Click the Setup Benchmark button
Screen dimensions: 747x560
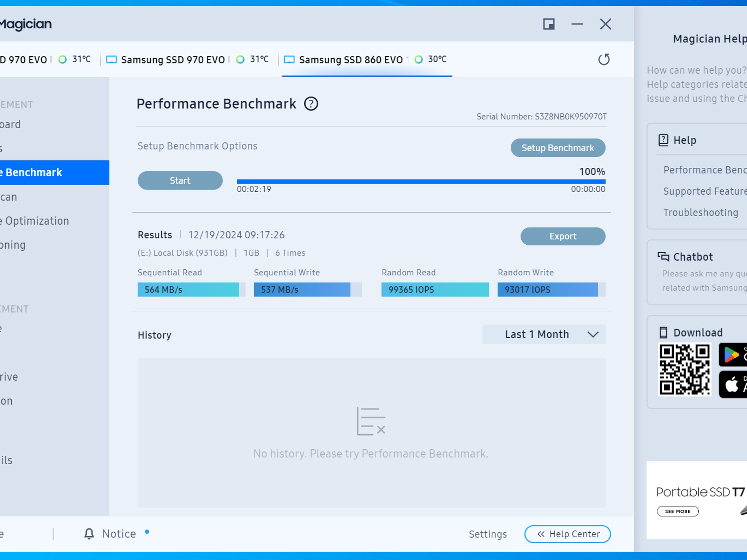558,148
